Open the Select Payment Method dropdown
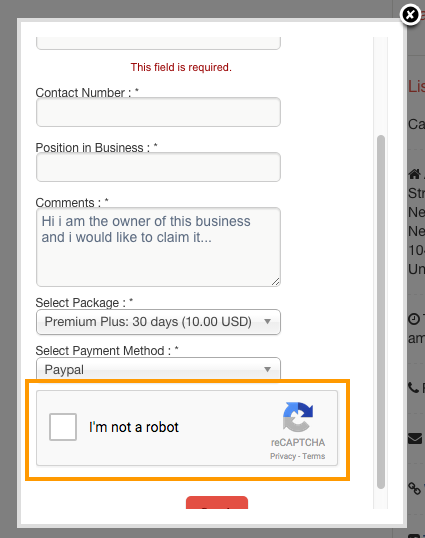Image resolution: width=425 pixels, height=538 pixels. 158,369
